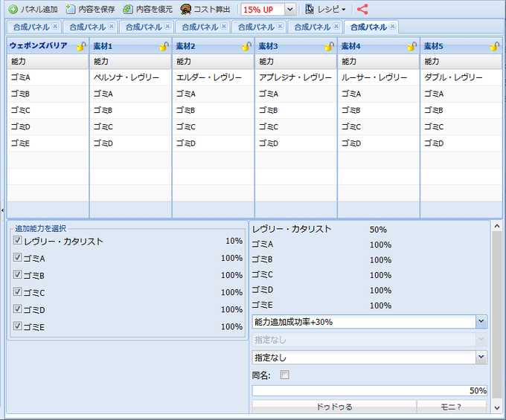Click the 素材3 column header
Image resolution: width=506 pixels, height=420 pixels.
(295, 46)
